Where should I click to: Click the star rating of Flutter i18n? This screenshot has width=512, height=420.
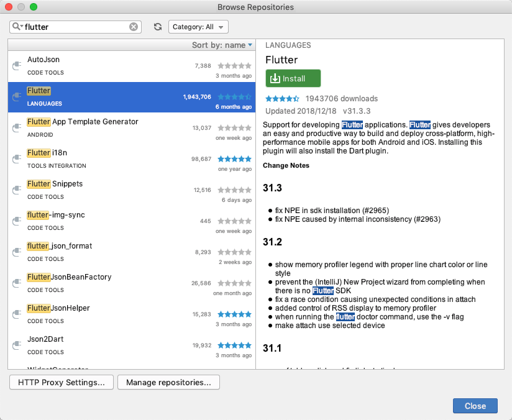pos(234,158)
